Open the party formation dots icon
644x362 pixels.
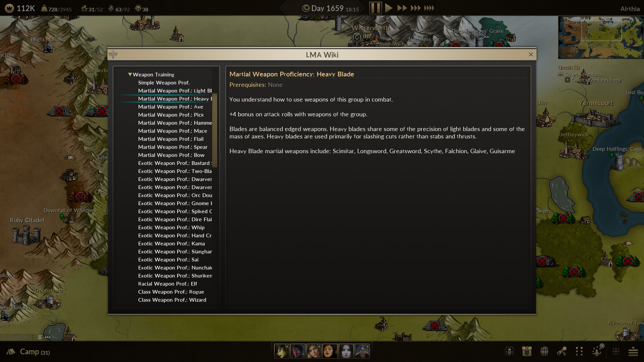pyautogui.click(x=579, y=351)
